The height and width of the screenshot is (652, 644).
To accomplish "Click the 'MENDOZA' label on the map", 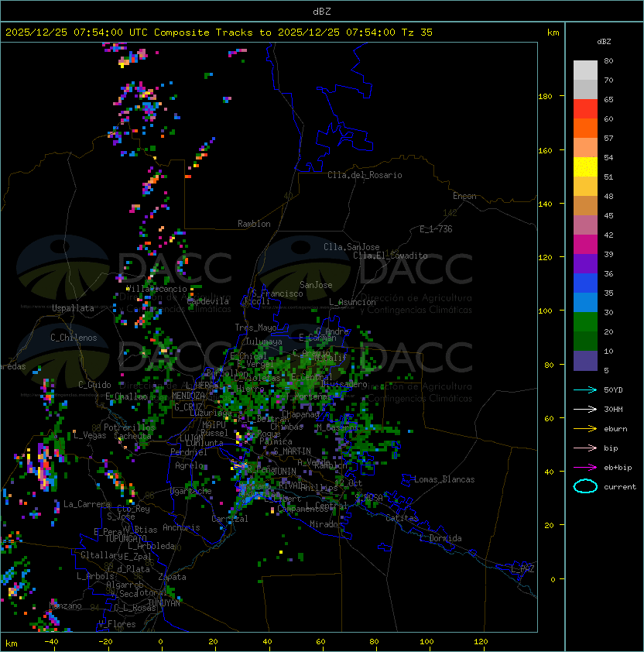I will pyautogui.click(x=188, y=396).
